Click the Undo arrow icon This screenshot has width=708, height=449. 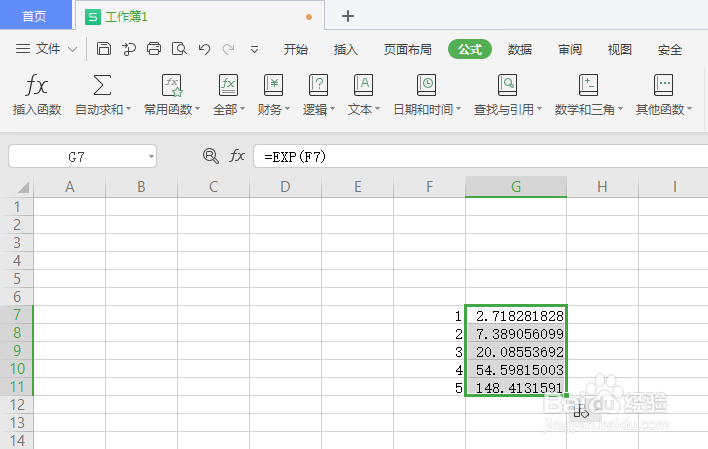pyautogui.click(x=205, y=49)
